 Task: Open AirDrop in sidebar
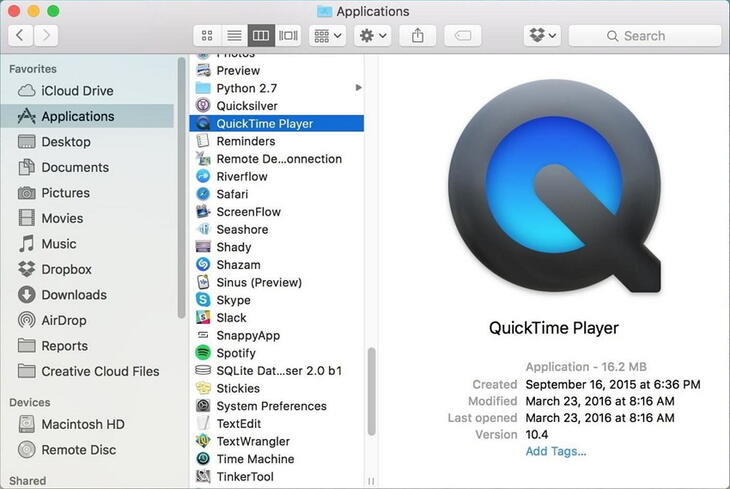click(x=87, y=320)
